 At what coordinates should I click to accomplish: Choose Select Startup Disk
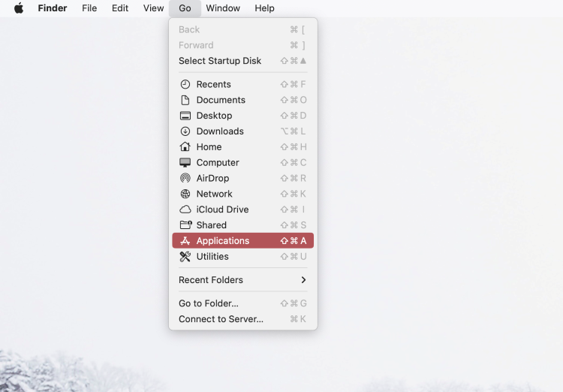(x=243, y=61)
